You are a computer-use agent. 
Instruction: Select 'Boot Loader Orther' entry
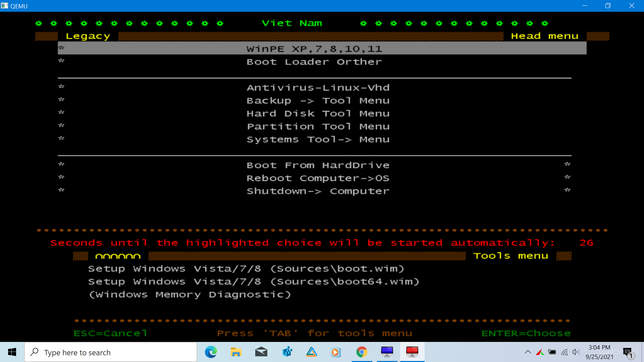pyautogui.click(x=314, y=62)
